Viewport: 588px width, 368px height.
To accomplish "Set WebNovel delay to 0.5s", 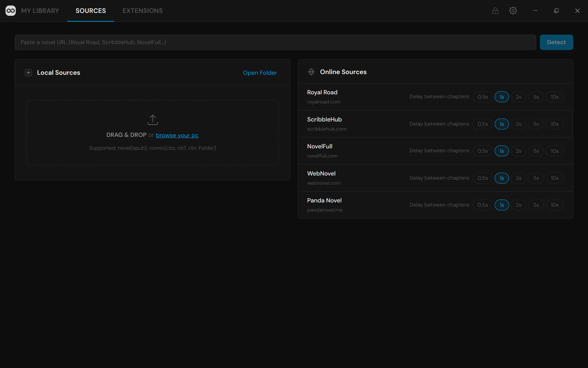I will coord(483,178).
